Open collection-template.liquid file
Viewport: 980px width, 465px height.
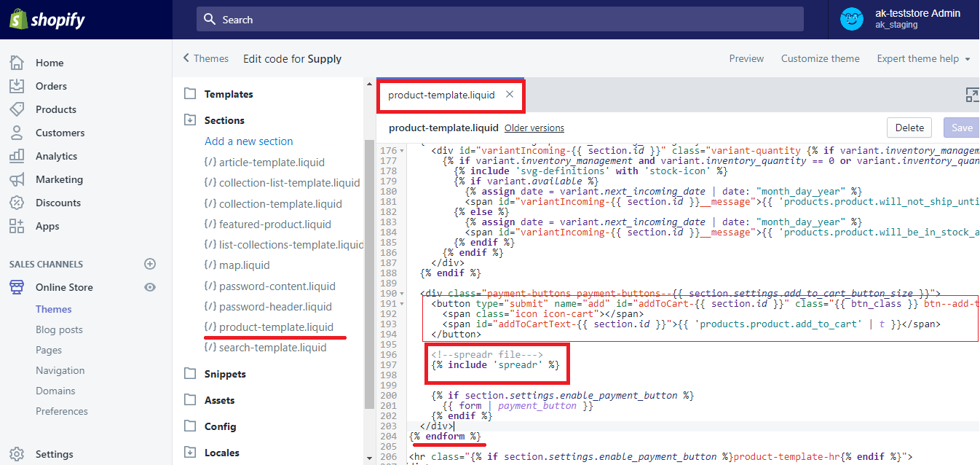(273, 204)
